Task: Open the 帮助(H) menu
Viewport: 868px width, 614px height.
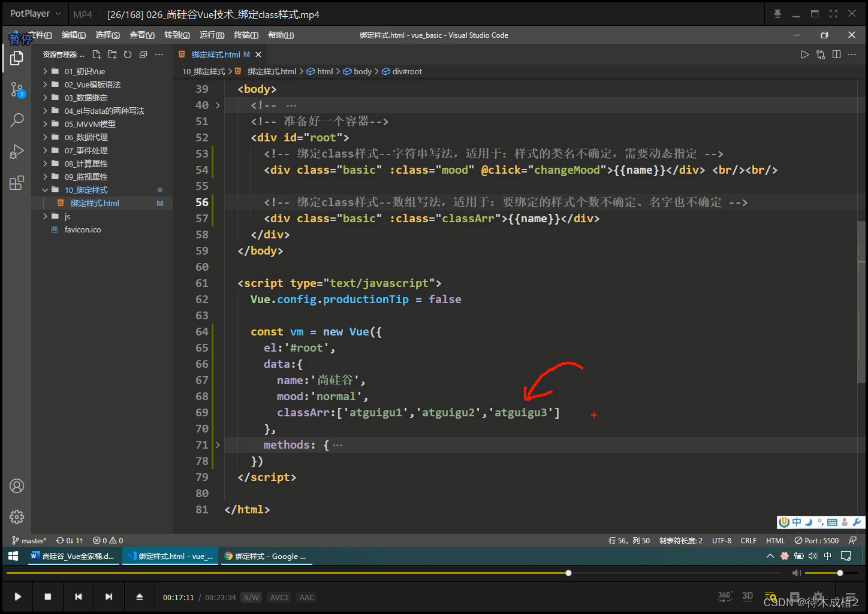Action: click(x=281, y=35)
